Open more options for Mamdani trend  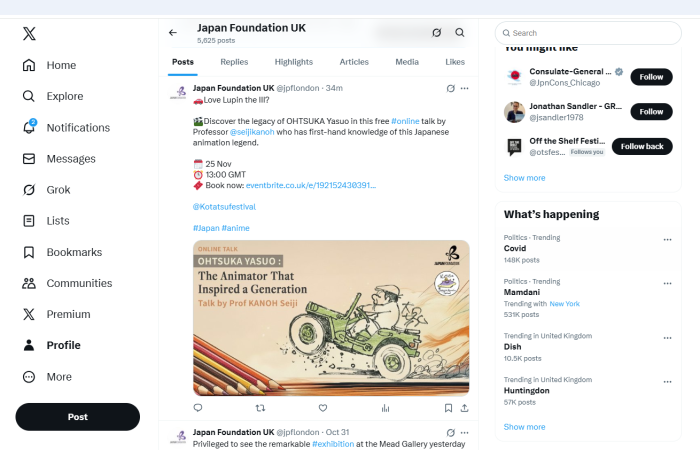point(667,284)
